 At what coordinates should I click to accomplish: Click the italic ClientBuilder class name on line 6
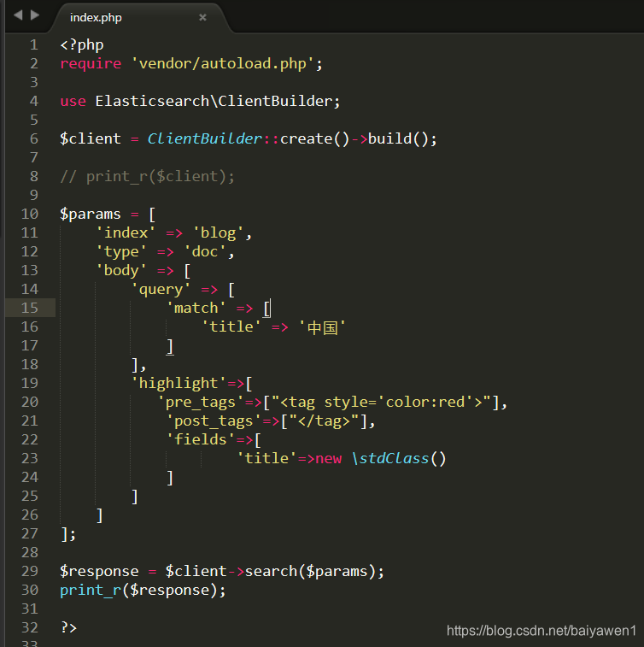pos(204,139)
